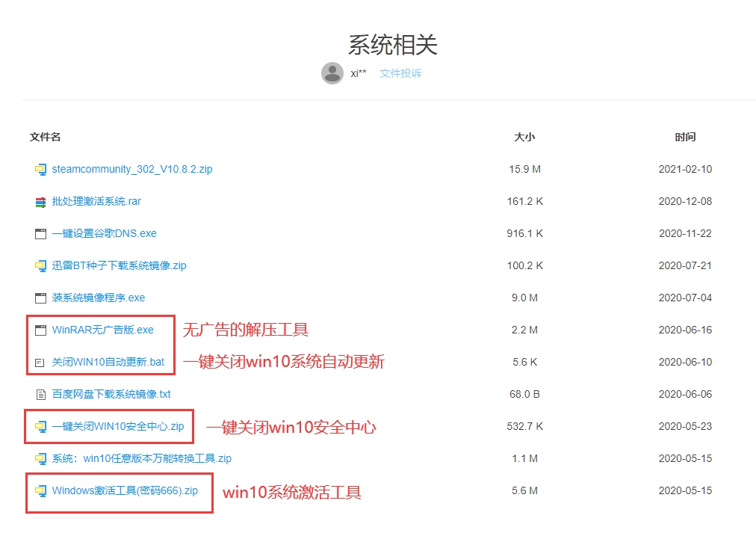Click the zip icon beside Windows激活工具(密码666).zip
756x542 pixels.
click(40, 491)
